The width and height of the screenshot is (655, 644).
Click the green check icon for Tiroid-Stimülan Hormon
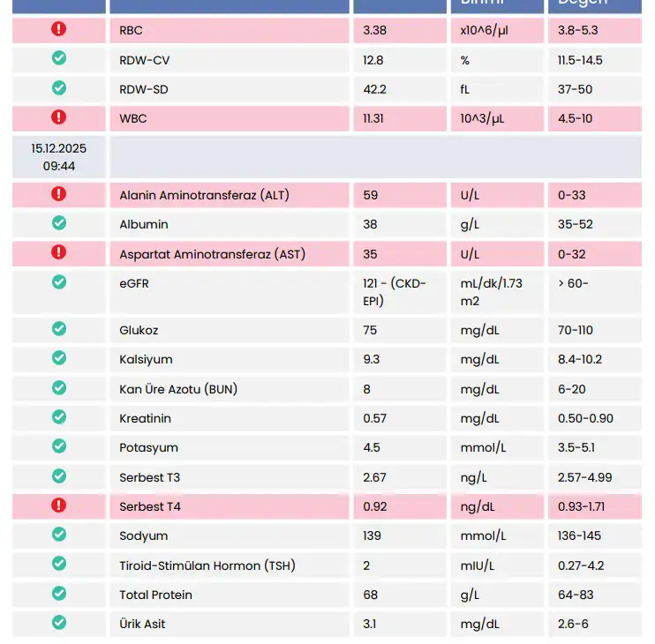pos(59,564)
